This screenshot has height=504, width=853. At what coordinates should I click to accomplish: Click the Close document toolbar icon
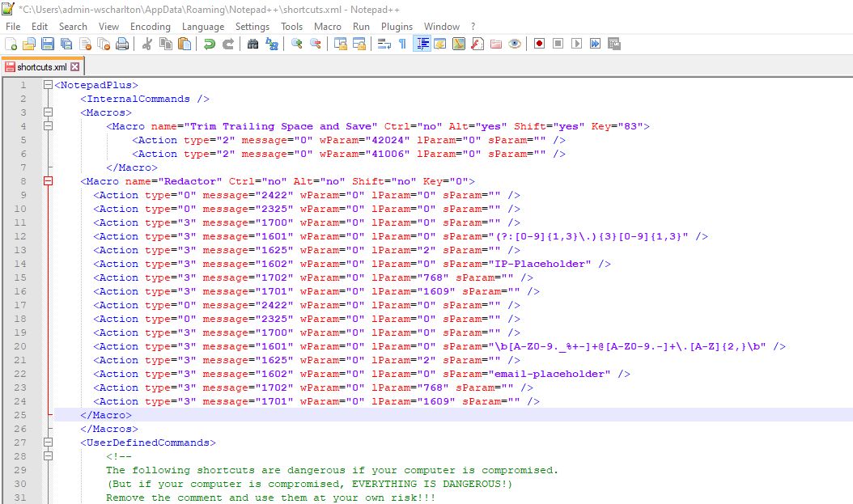86,44
